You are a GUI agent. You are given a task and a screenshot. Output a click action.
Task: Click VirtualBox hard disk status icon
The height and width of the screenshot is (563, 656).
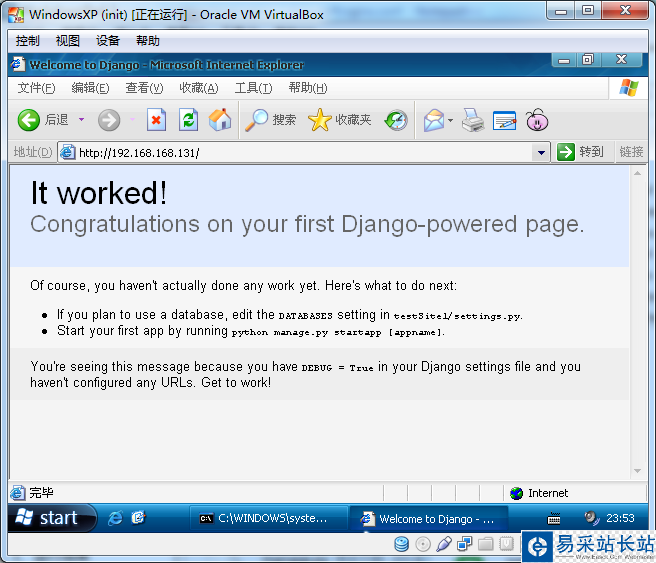(x=402, y=544)
